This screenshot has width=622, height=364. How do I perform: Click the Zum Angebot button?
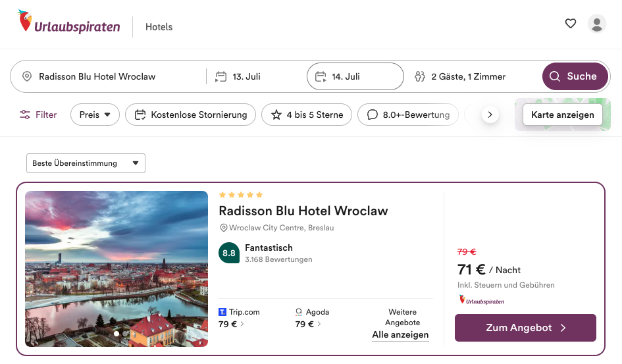[525, 328]
